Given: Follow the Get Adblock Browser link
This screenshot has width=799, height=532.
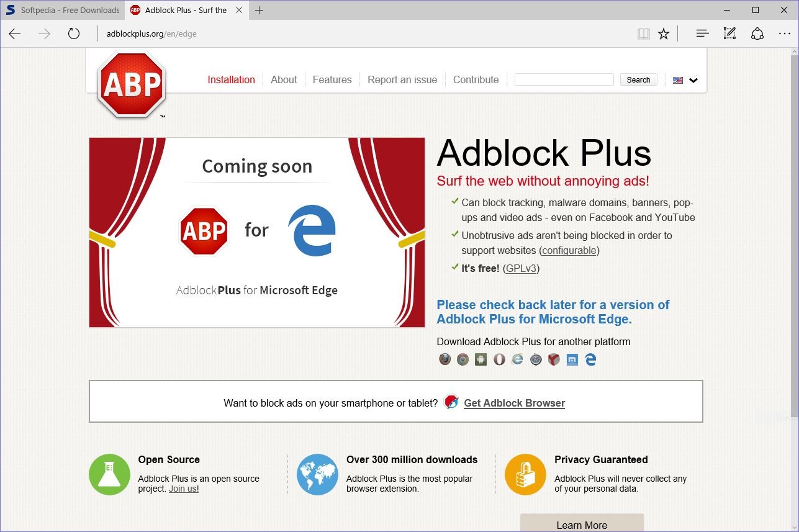Looking at the screenshot, I should click(x=514, y=402).
